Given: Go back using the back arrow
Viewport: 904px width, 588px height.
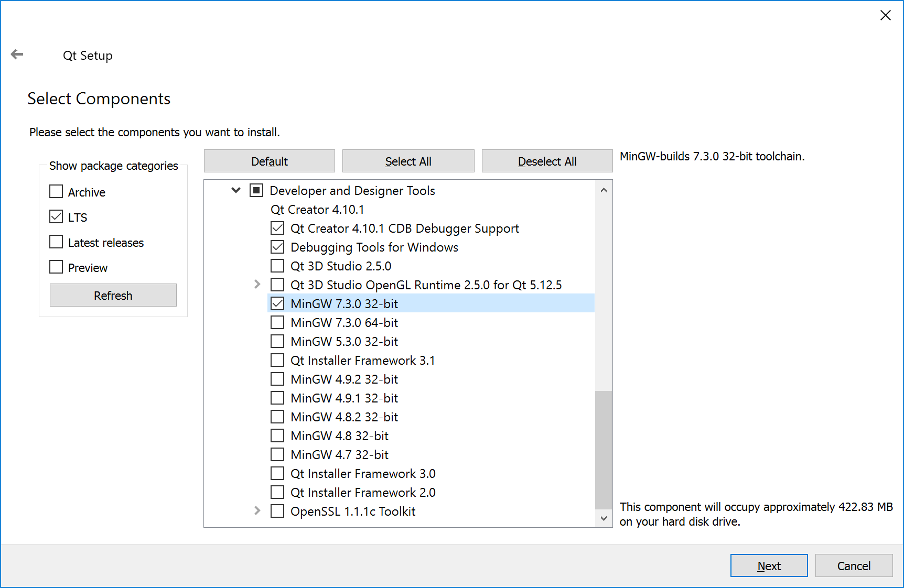Looking at the screenshot, I should pyautogui.click(x=17, y=55).
